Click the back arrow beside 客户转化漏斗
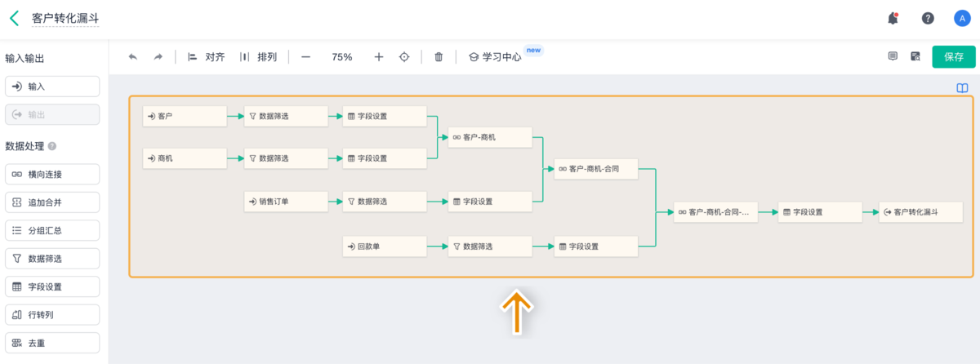The width and height of the screenshot is (980, 364). (x=14, y=17)
